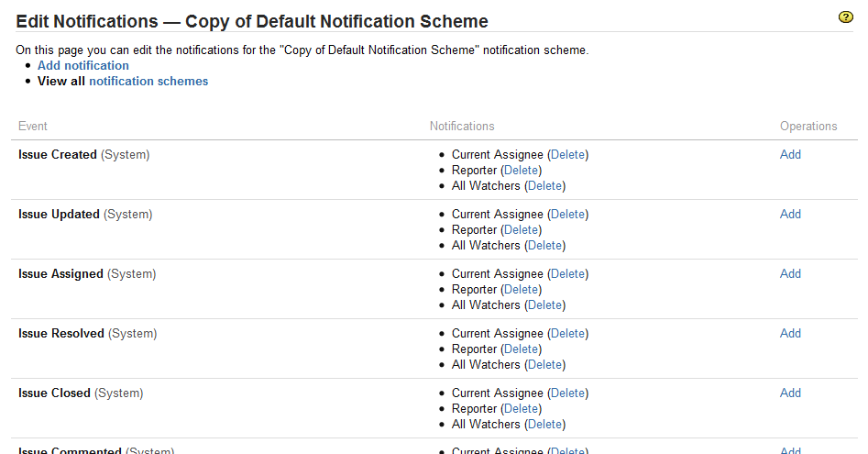This screenshot has height=454, width=868.
Task: Add a notification for Issue Assigned
Action: coord(790,274)
